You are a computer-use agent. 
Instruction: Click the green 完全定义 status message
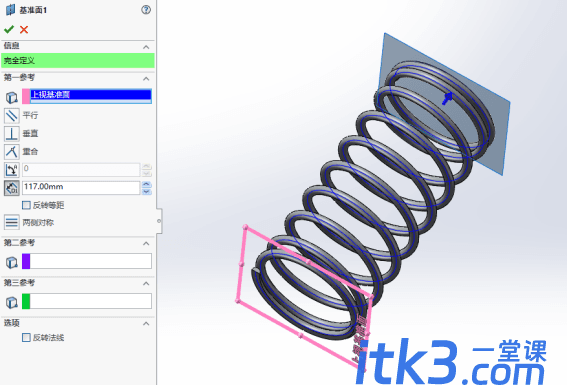[78, 60]
